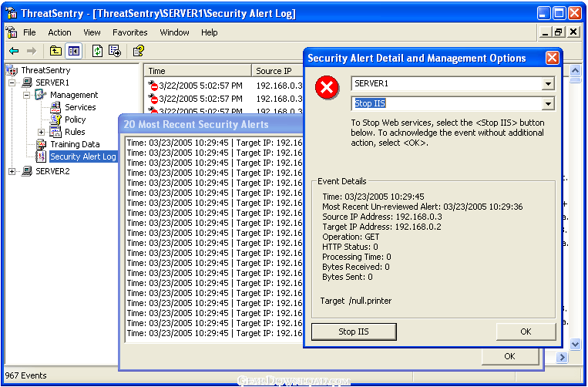Expand the Rules tree node

point(42,132)
